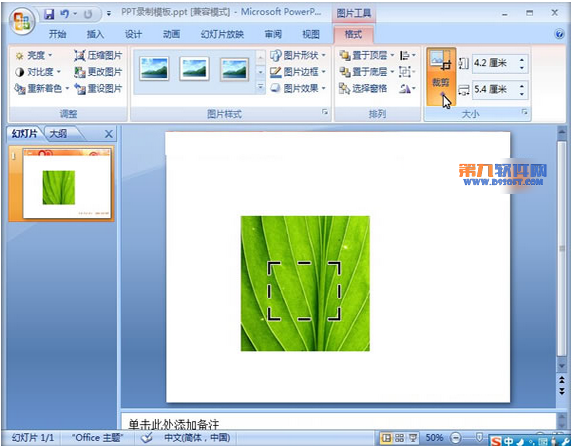This screenshot has height=446, width=571.
Task: Open the 亮度 brightness dropdown
Action: [33, 55]
